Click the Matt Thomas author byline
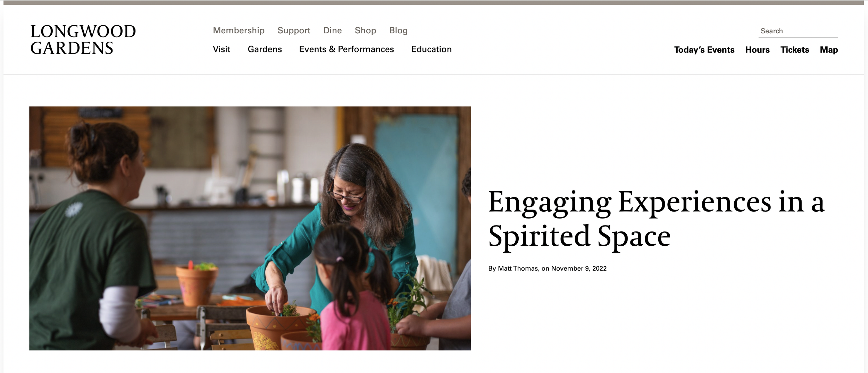The image size is (868, 373). pos(518,269)
